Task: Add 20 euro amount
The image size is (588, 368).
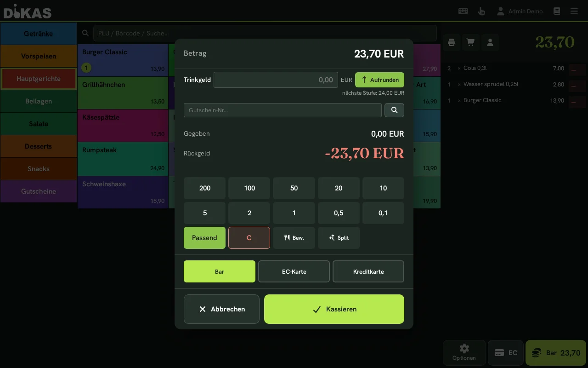Action: (339, 188)
